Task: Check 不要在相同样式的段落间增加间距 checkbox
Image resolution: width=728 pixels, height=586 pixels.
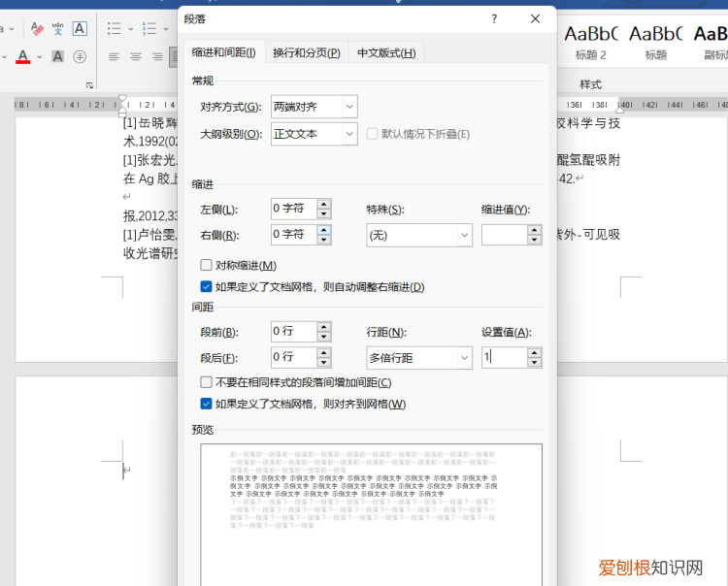Action: [x=206, y=382]
